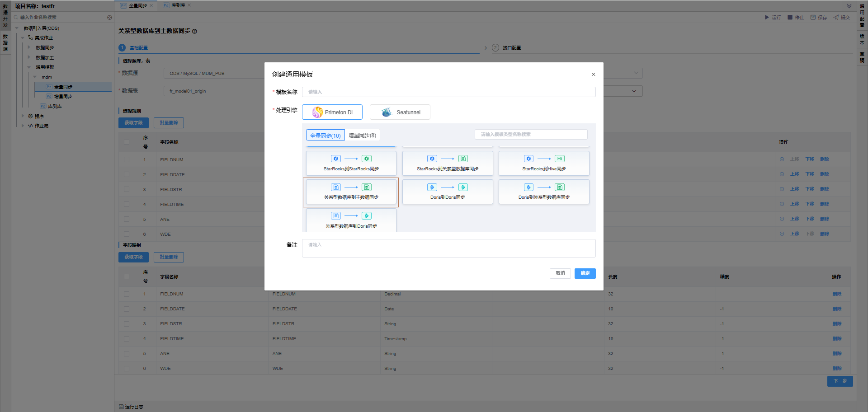Switch to the 增量同步(8) tab

coord(362,135)
